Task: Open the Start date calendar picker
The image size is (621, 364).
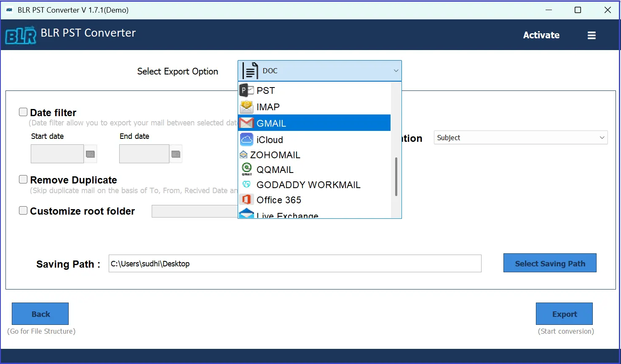Action: 90,154
